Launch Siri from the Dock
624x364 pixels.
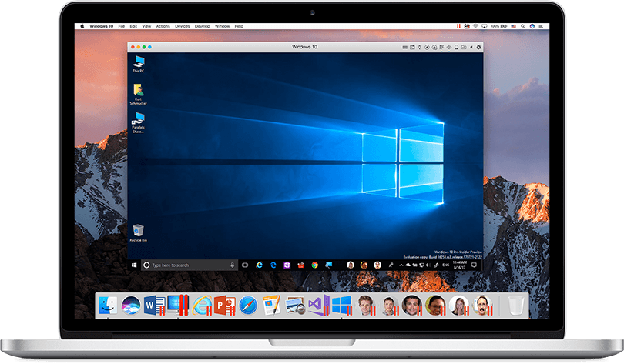[x=131, y=306]
